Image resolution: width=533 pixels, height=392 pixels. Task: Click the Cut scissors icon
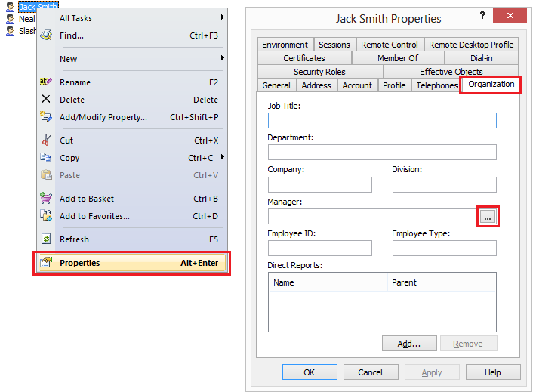click(x=45, y=140)
